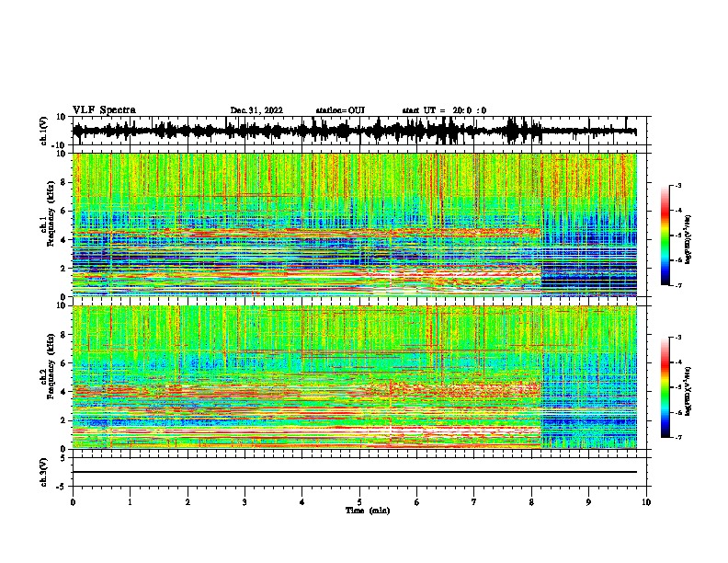Click the "-7" label on ch.1 colorbar
The image size is (728, 563).
tap(677, 285)
